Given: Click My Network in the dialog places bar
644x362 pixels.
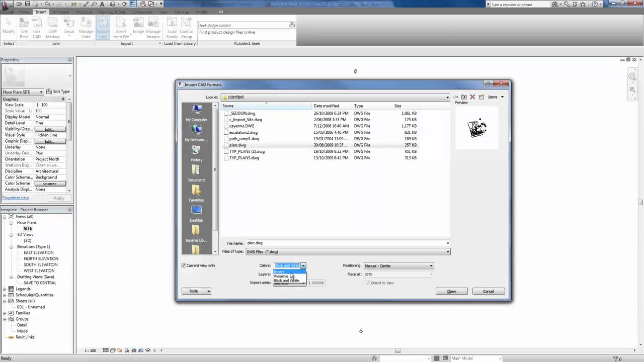Looking at the screenshot, I should [x=196, y=133].
